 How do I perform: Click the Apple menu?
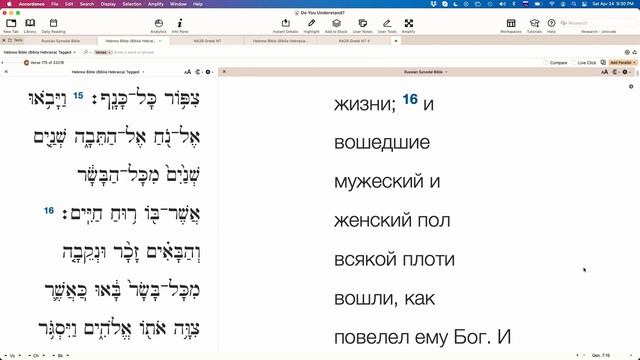point(9,4)
